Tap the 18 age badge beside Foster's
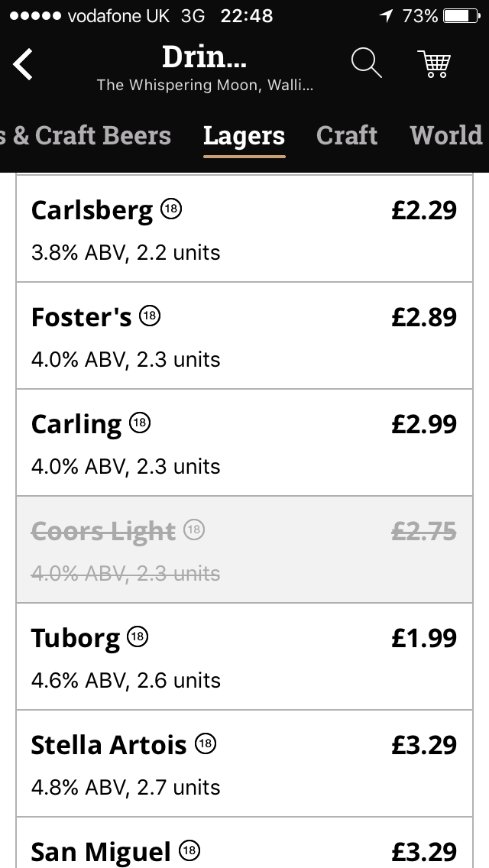 tap(151, 316)
